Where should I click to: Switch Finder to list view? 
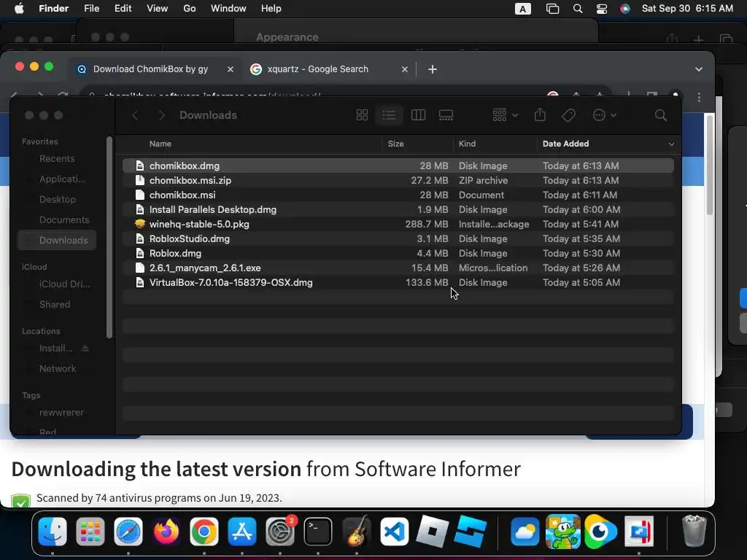point(390,115)
